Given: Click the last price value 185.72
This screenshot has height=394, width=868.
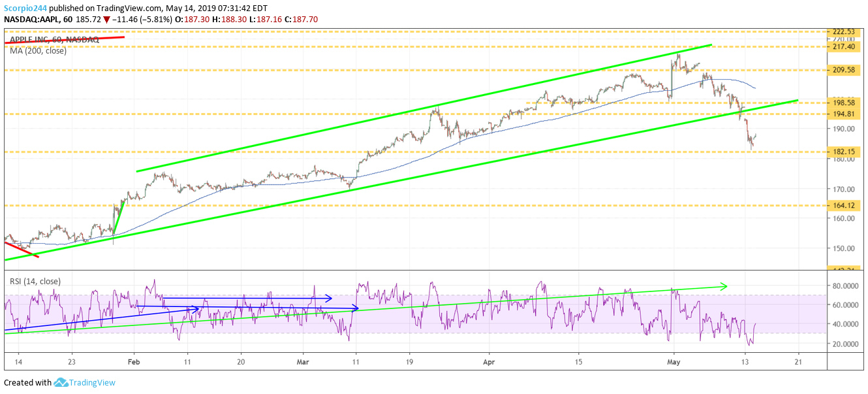Looking at the screenshot, I should (x=89, y=20).
